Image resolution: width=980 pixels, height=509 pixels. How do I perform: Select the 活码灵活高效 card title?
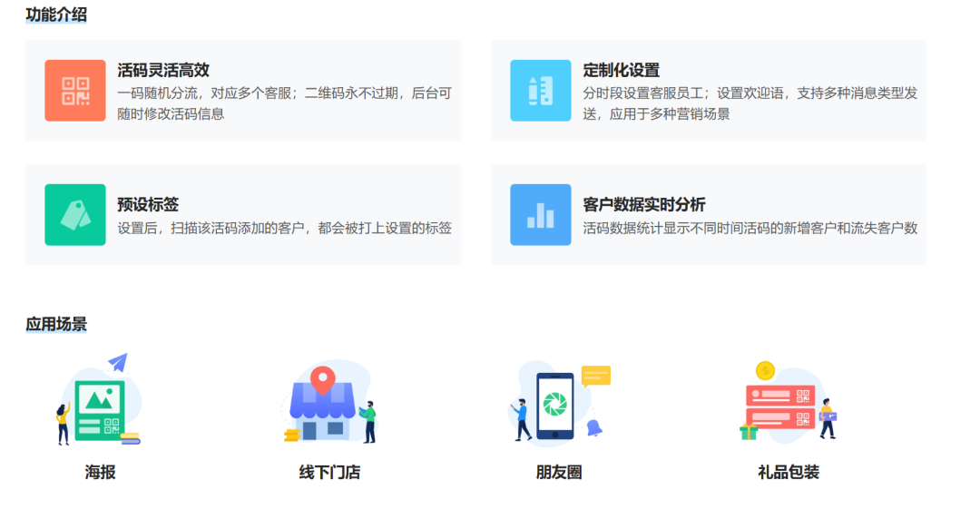pyautogui.click(x=163, y=70)
